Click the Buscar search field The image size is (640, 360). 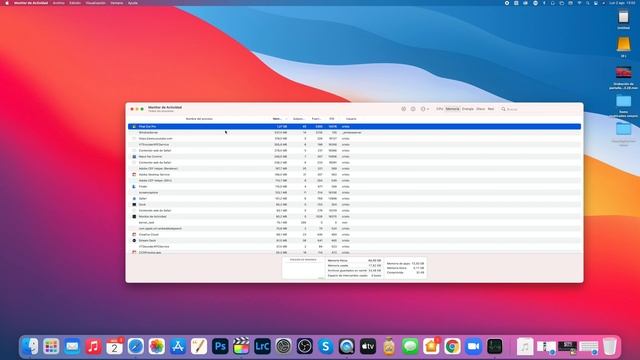(539, 109)
